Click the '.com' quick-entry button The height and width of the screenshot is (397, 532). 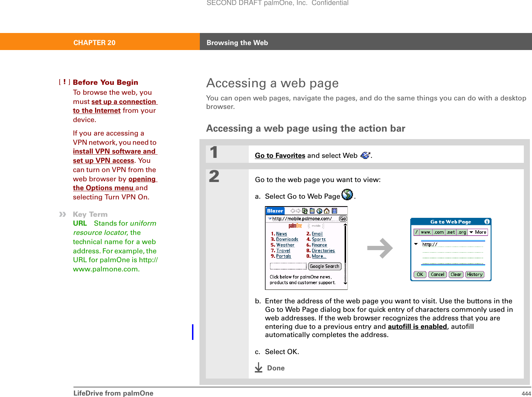point(439,232)
